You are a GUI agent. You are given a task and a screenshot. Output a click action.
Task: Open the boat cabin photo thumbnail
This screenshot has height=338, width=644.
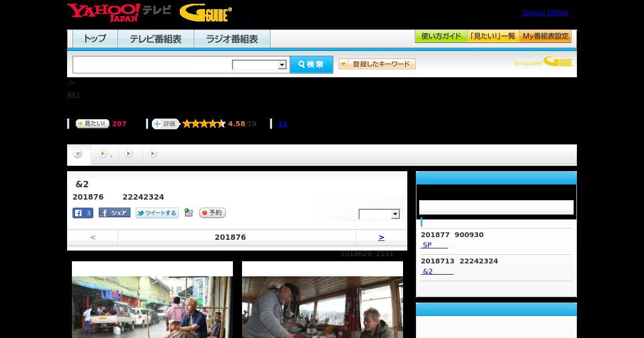coord(323,307)
